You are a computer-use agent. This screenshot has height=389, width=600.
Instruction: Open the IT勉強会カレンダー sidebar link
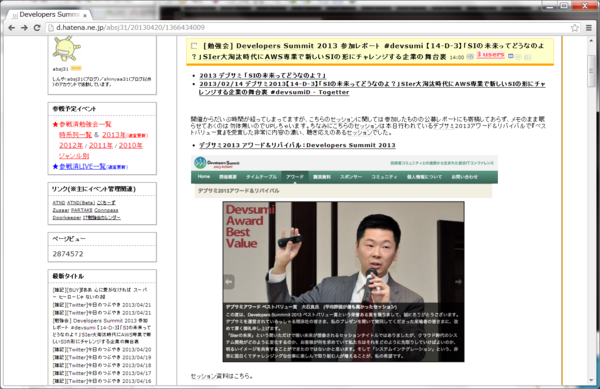pyautogui.click(x=102, y=218)
